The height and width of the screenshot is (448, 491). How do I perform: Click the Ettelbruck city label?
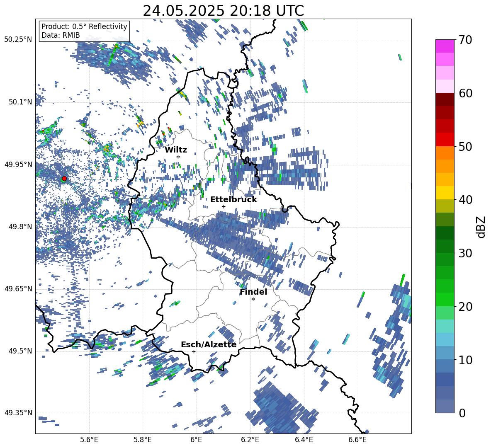click(x=233, y=200)
